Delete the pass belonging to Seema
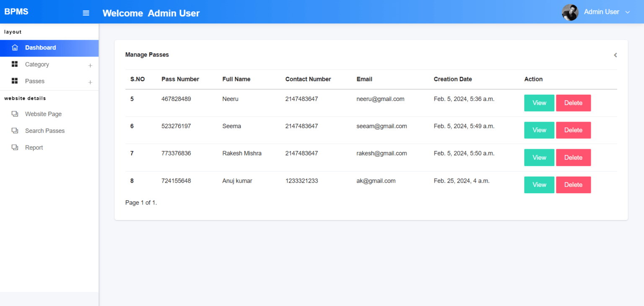The image size is (644, 306). (x=573, y=130)
